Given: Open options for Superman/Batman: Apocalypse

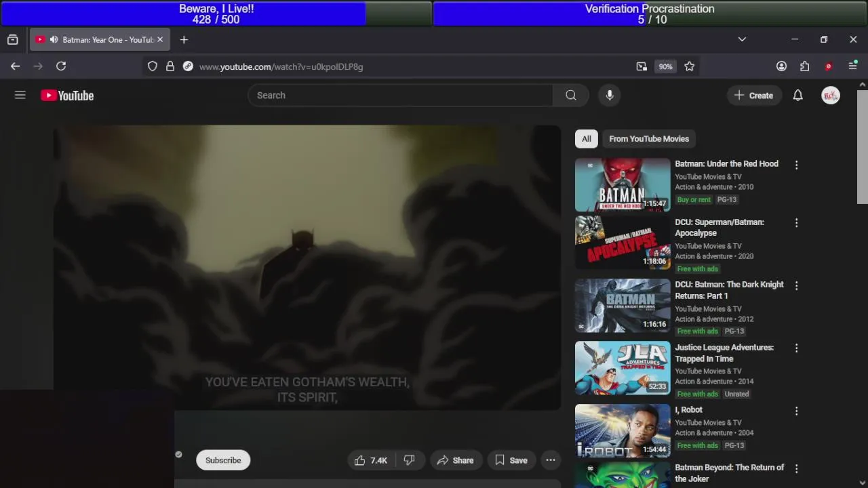Looking at the screenshot, I should [x=797, y=223].
